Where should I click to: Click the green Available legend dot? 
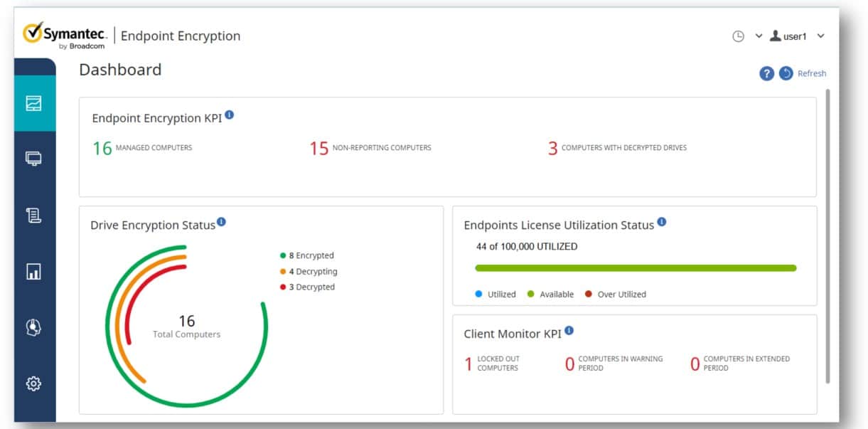tap(530, 294)
